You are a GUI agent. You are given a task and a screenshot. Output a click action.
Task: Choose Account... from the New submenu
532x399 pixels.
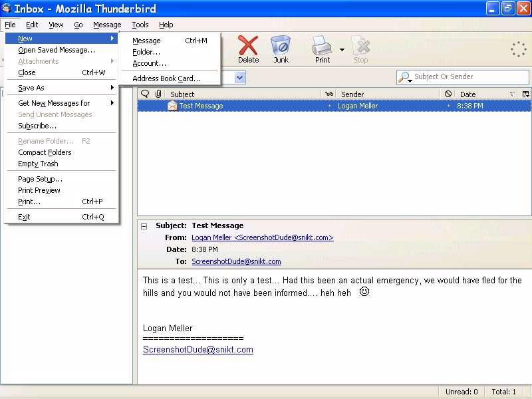pyautogui.click(x=170, y=63)
